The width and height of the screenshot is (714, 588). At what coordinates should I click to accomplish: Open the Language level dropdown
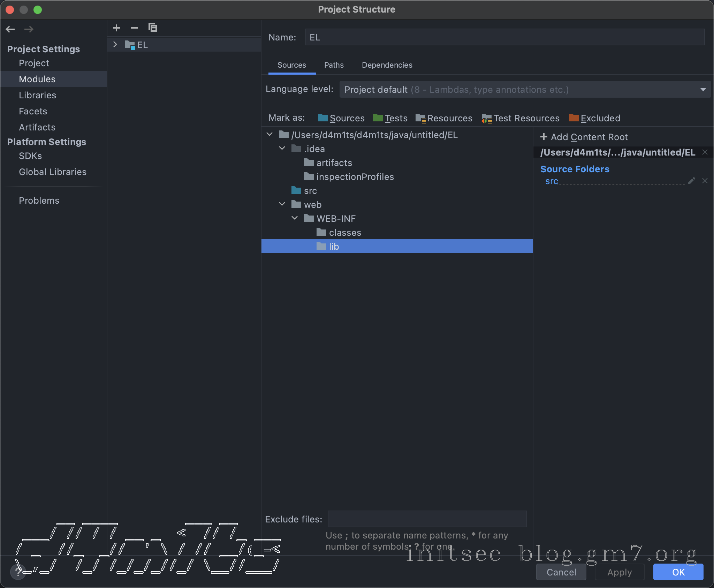click(525, 90)
